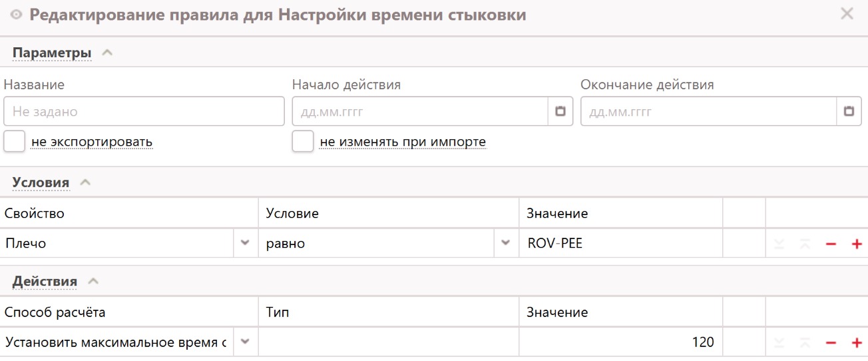Move the action row up
The image size is (868, 361).
click(805, 342)
